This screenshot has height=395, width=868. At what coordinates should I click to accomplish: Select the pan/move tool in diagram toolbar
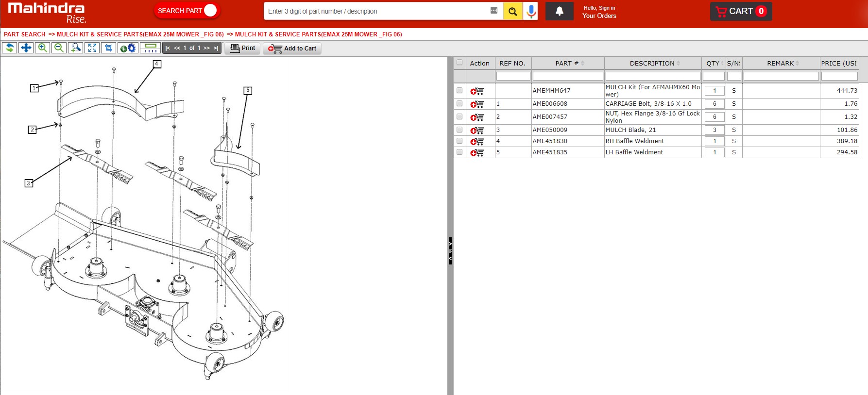tap(26, 48)
